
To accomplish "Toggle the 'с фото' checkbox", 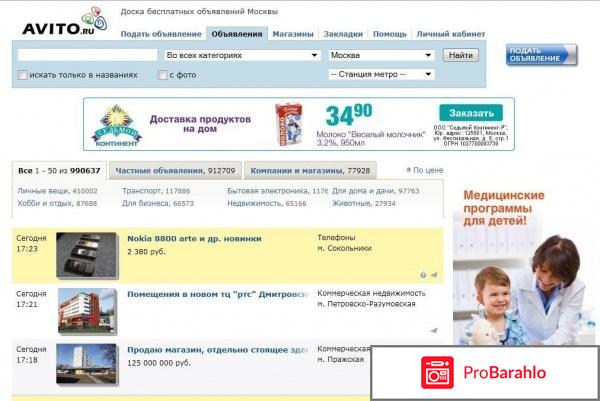I will [162, 75].
